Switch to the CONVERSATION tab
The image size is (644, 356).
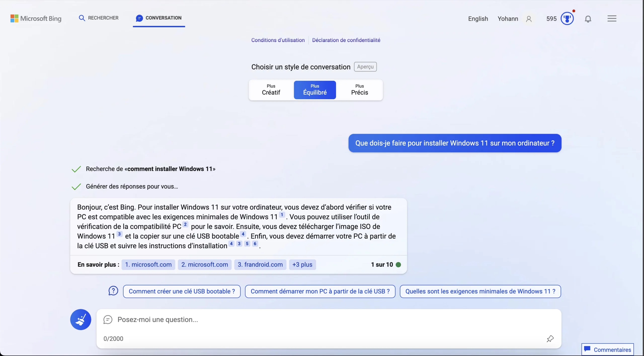159,18
